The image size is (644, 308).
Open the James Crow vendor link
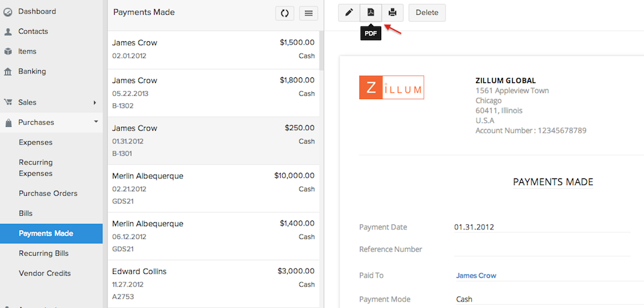click(x=476, y=276)
